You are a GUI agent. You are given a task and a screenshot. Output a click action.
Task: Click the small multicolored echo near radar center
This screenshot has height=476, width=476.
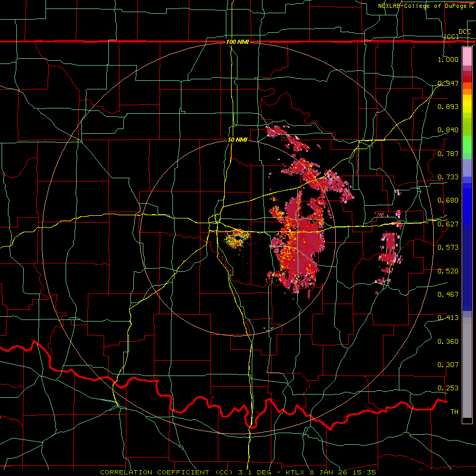(x=237, y=239)
